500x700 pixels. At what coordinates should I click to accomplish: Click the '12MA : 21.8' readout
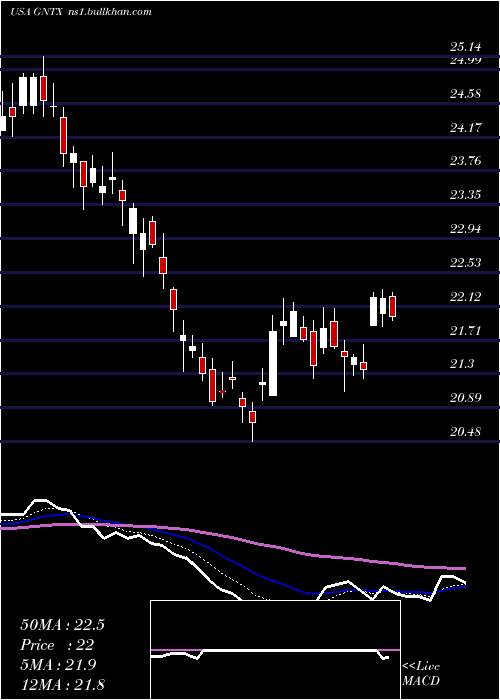62,685
